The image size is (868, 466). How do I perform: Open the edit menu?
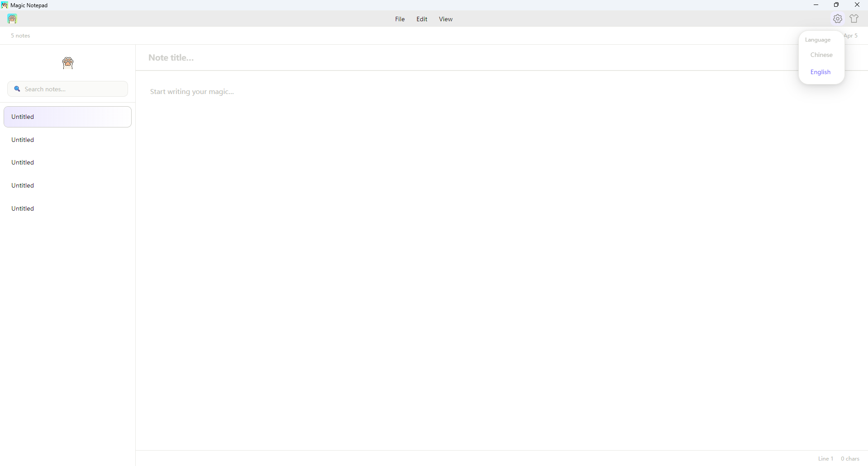422,19
